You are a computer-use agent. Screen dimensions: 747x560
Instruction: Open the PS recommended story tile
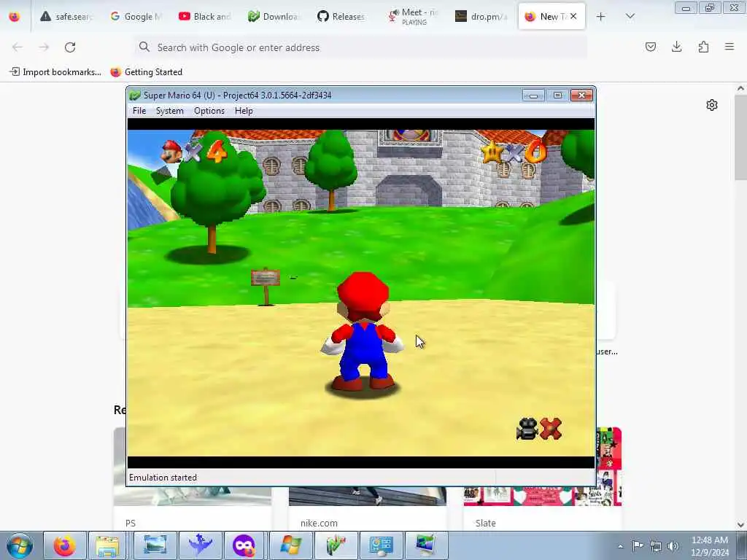tap(193, 510)
